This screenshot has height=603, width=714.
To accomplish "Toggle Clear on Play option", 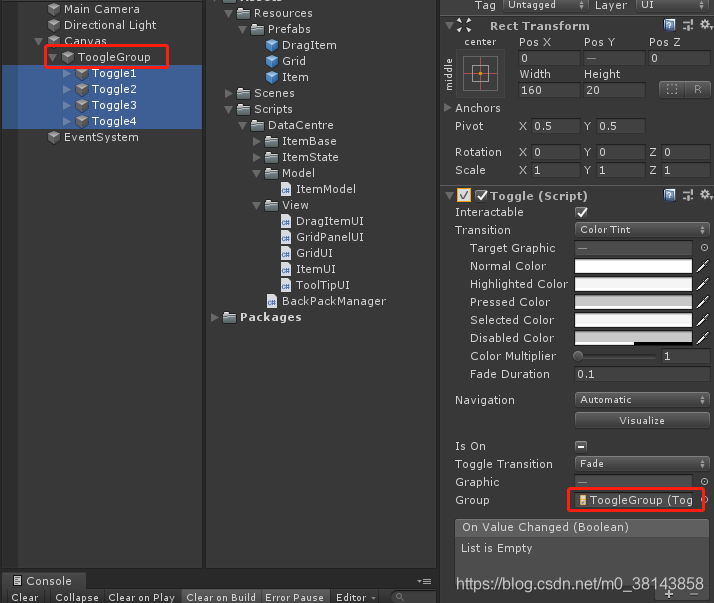I will tap(142, 597).
